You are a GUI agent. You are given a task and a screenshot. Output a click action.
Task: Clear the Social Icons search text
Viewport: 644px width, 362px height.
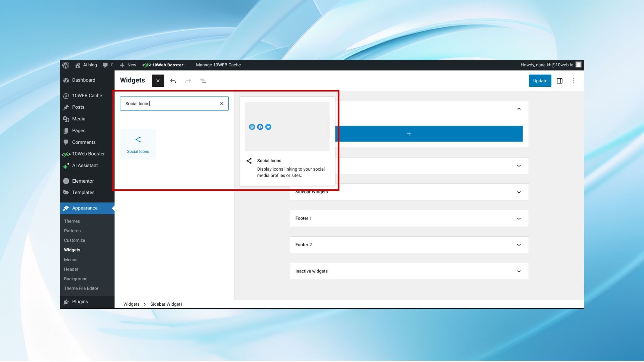tap(222, 104)
